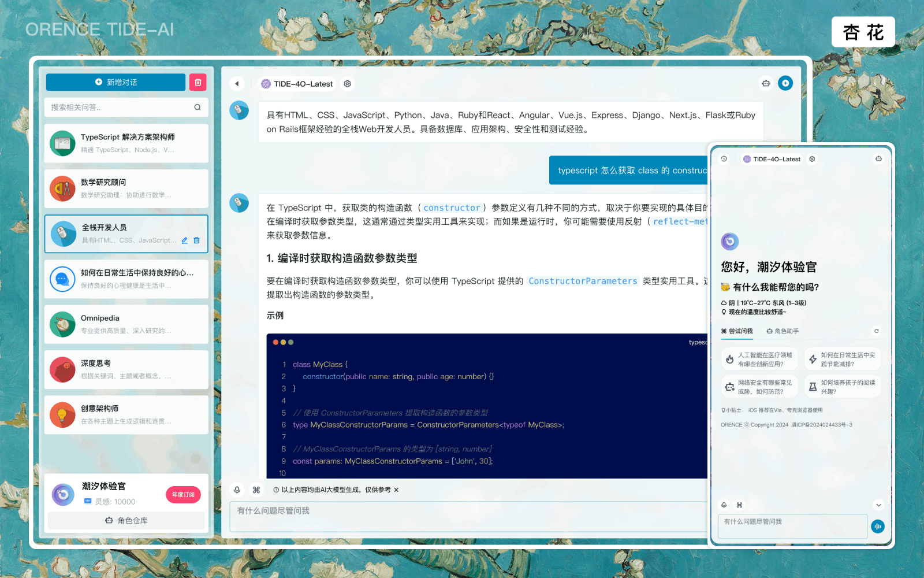The width and height of the screenshot is (924, 578).
Task: Click the 搜索相关问答 search field
Action: pyautogui.click(x=126, y=107)
